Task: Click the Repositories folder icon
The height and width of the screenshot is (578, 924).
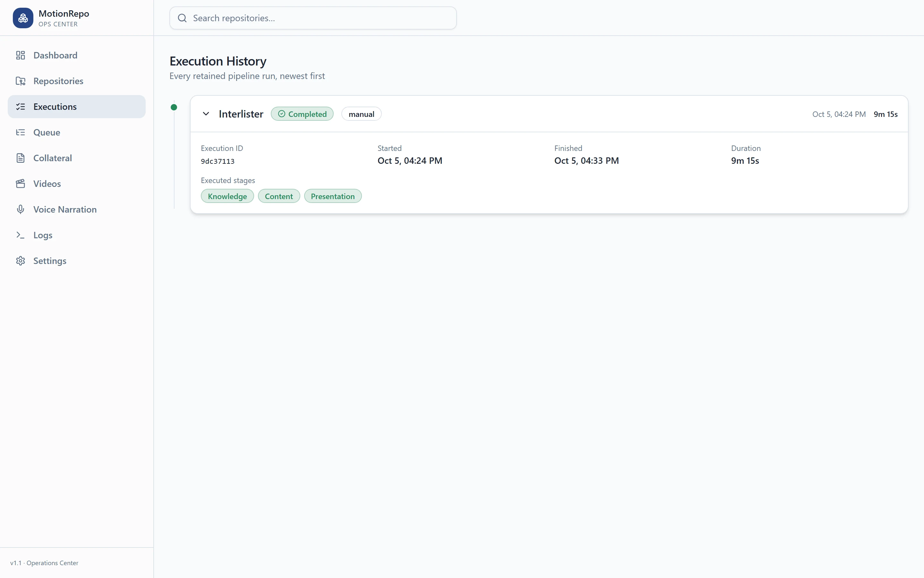Action: click(x=21, y=81)
